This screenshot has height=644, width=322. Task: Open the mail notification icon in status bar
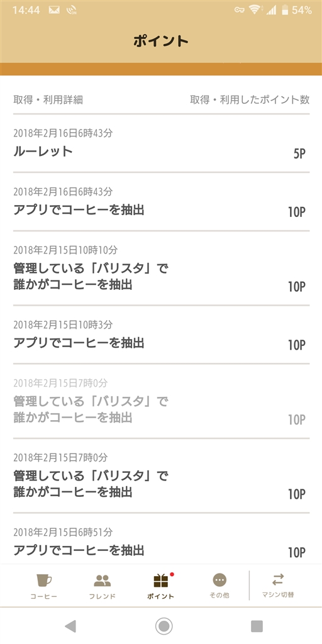[54, 10]
